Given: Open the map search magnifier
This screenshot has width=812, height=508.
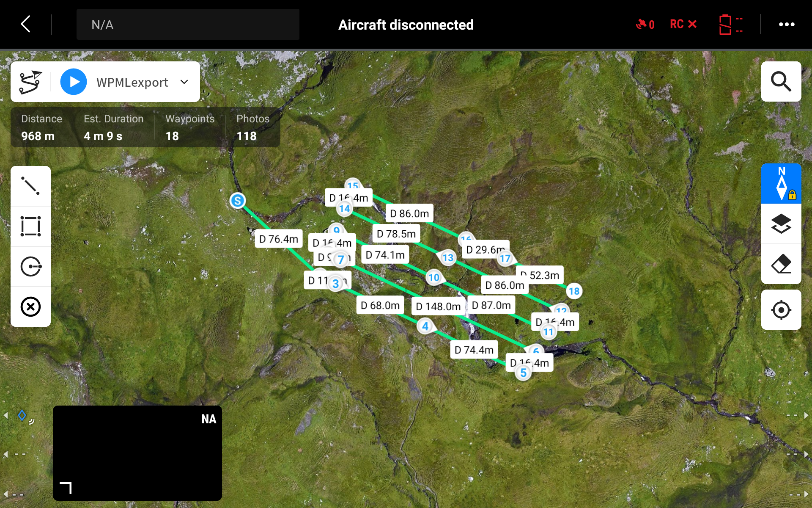Looking at the screenshot, I should coord(781,81).
